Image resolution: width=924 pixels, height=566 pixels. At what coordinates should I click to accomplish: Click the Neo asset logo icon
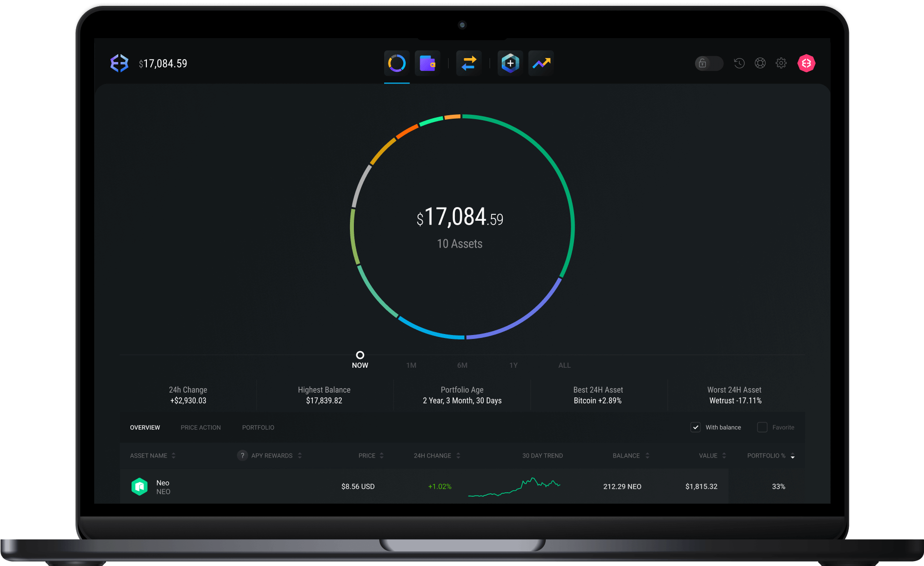(140, 486)
